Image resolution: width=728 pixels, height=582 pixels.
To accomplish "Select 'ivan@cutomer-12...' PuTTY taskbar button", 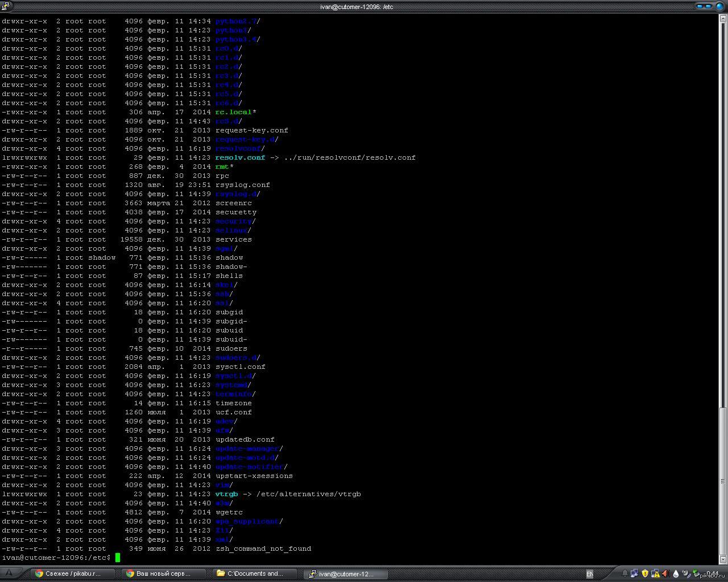I will click(347, 573).
